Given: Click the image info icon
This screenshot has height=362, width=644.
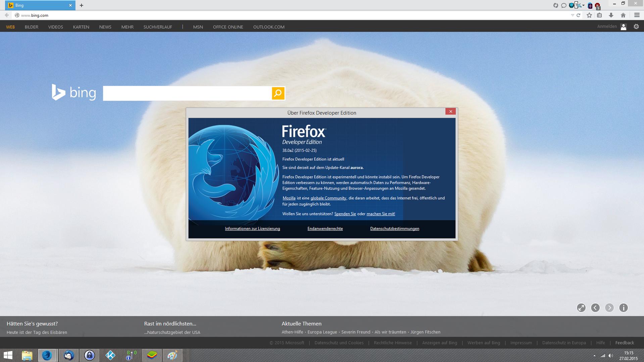Looking at the screenshot, I should (623, 308).
